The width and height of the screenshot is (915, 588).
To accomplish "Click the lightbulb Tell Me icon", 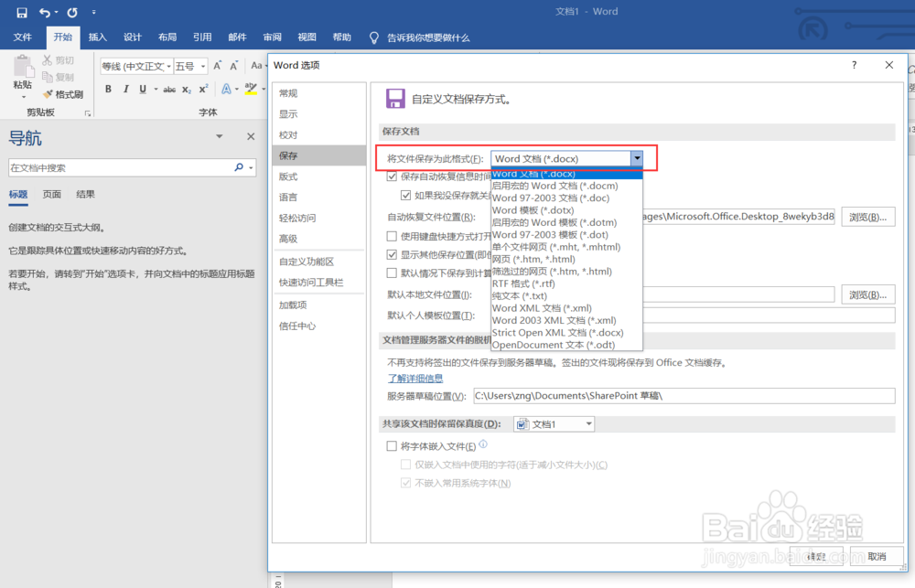I will [373, 37].
